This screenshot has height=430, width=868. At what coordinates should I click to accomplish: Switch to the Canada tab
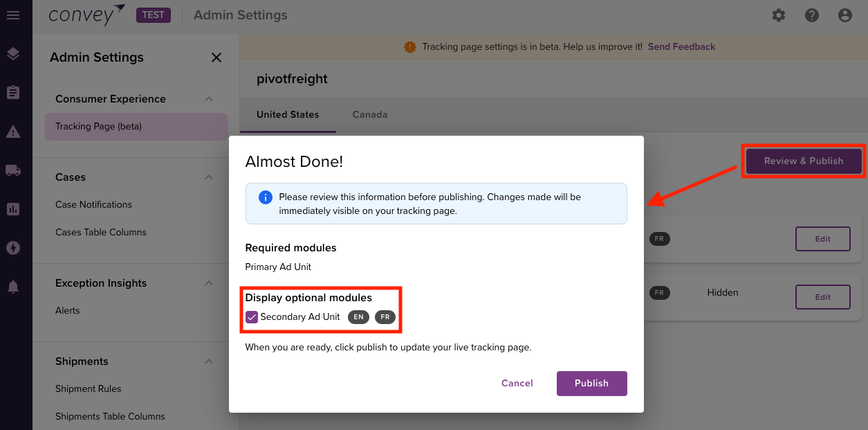370,115
